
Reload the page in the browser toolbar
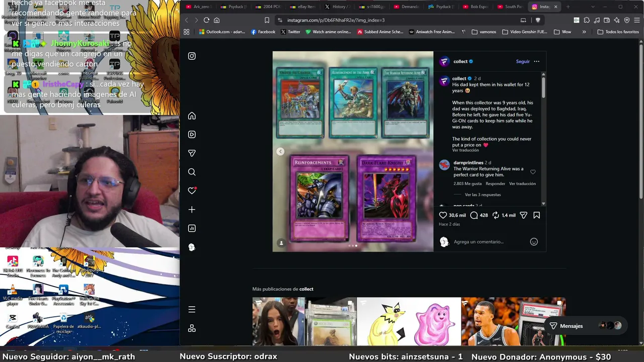[x=206, y=20]
